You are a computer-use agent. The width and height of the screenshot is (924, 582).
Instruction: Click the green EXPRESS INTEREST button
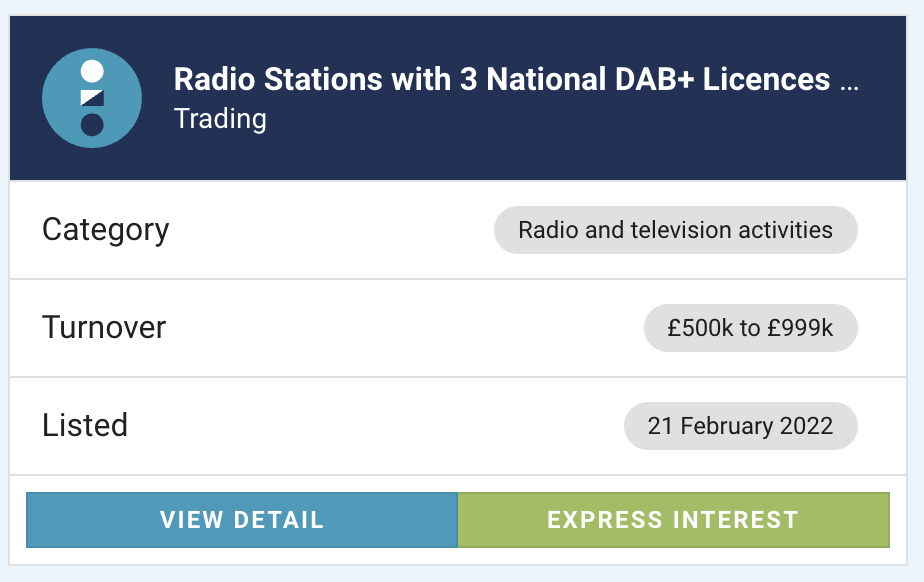click(674, 520)
